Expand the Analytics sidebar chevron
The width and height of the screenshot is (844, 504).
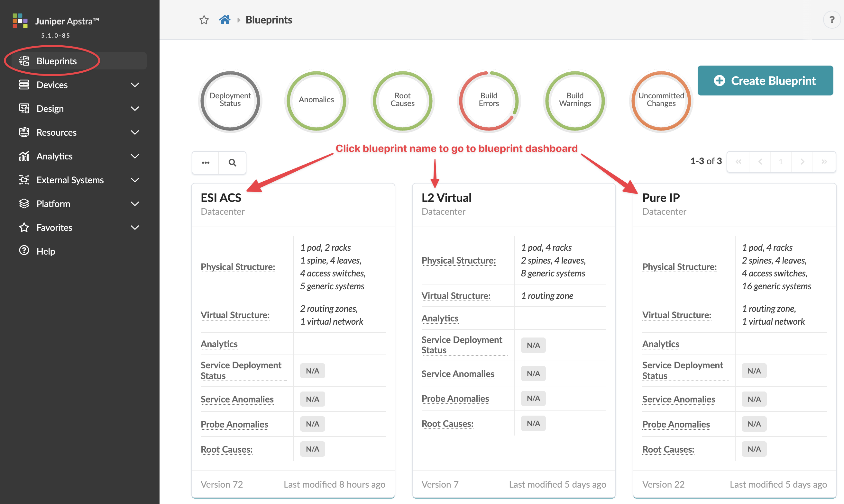coord(135,156)
